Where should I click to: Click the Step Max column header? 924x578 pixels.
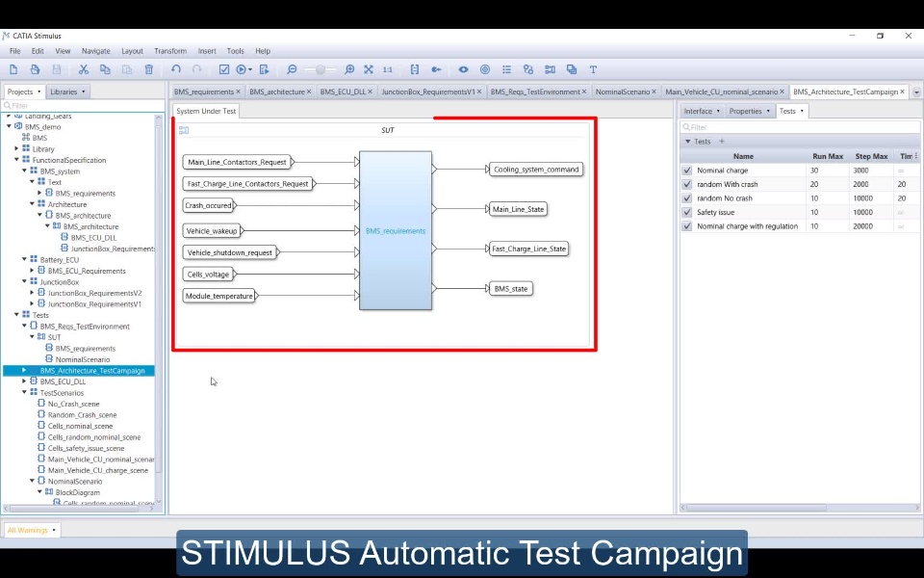point(871,156)
